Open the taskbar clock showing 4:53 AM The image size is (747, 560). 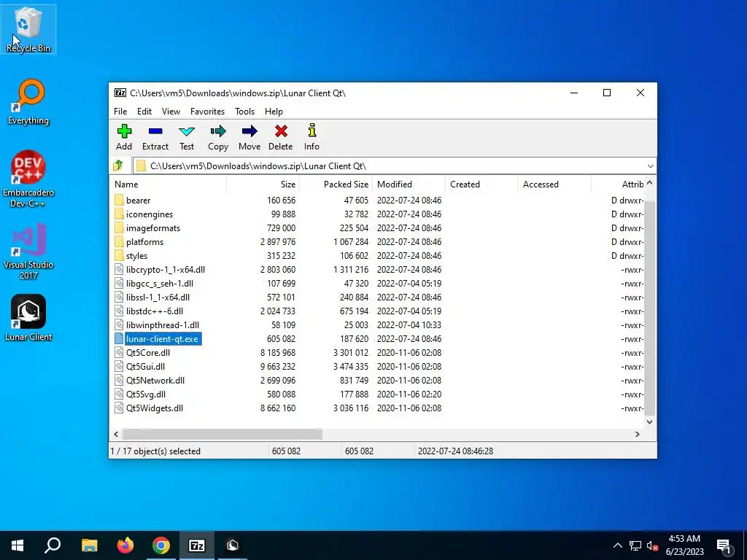(684, 545)
